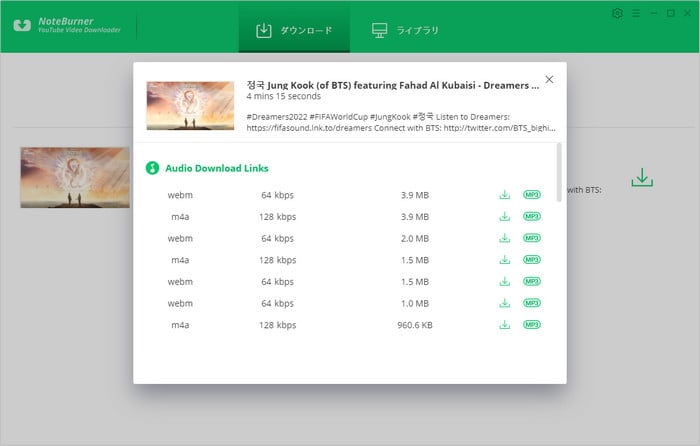Viewport: 700px width, 446px height.
Task: Download the webm 1.5 MB audio file
Action: pos(504,281)
